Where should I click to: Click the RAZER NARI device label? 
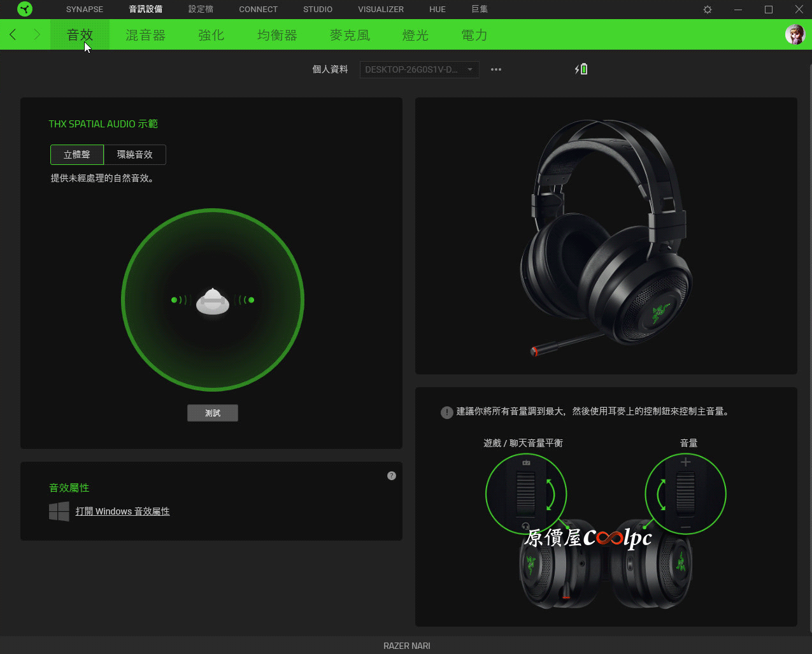[x=407, y=646]
